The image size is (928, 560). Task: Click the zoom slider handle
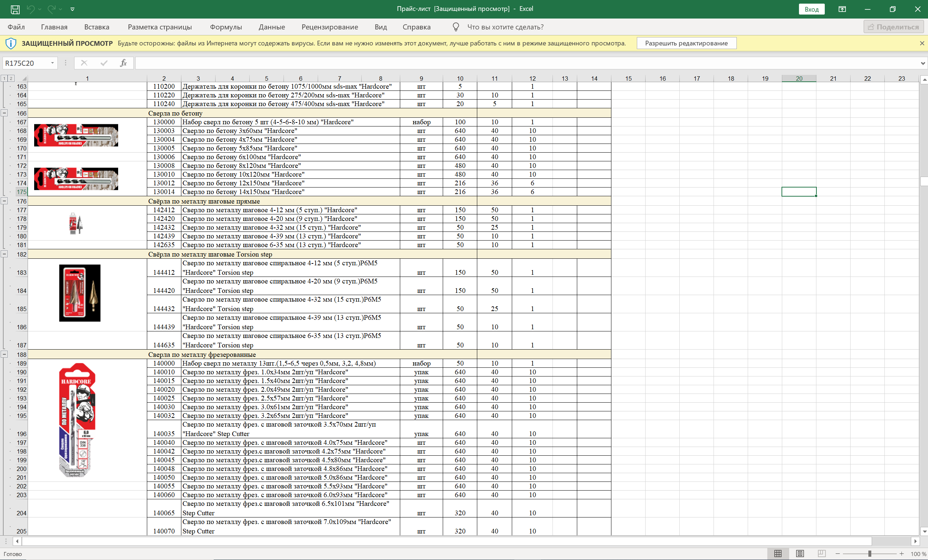(x=869, y=553)
